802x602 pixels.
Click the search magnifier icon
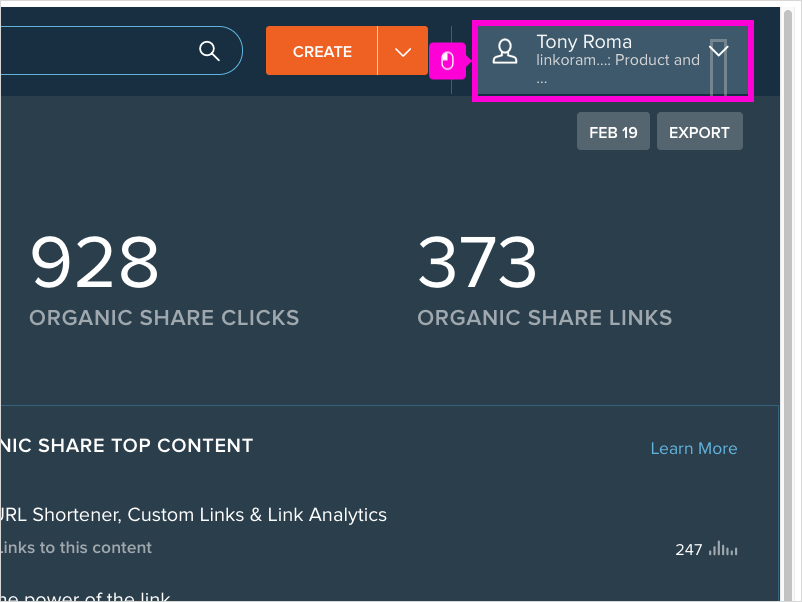pos(209,51)
